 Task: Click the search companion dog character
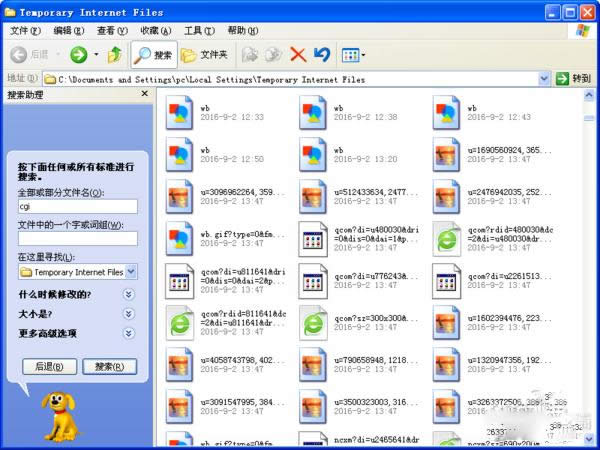pos(58,412)
